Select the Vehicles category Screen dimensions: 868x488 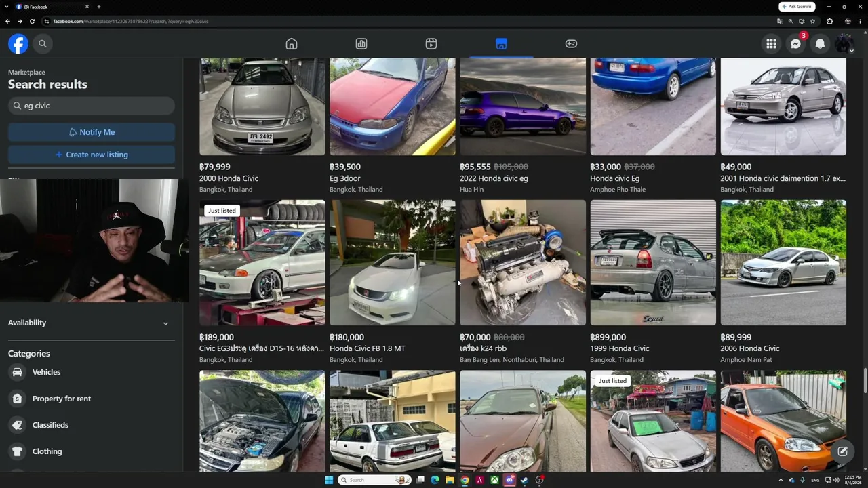point(92,372)
